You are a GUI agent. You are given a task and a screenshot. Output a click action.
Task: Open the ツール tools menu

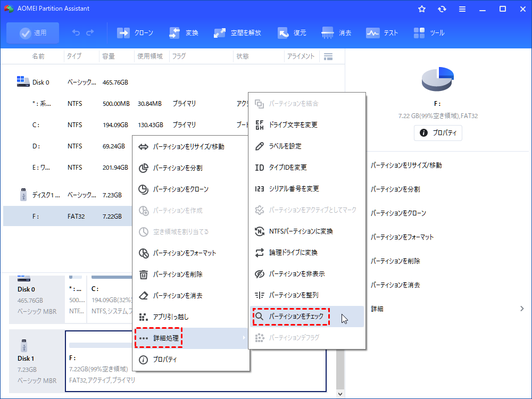pyautogui.click(x=429, y=33)
